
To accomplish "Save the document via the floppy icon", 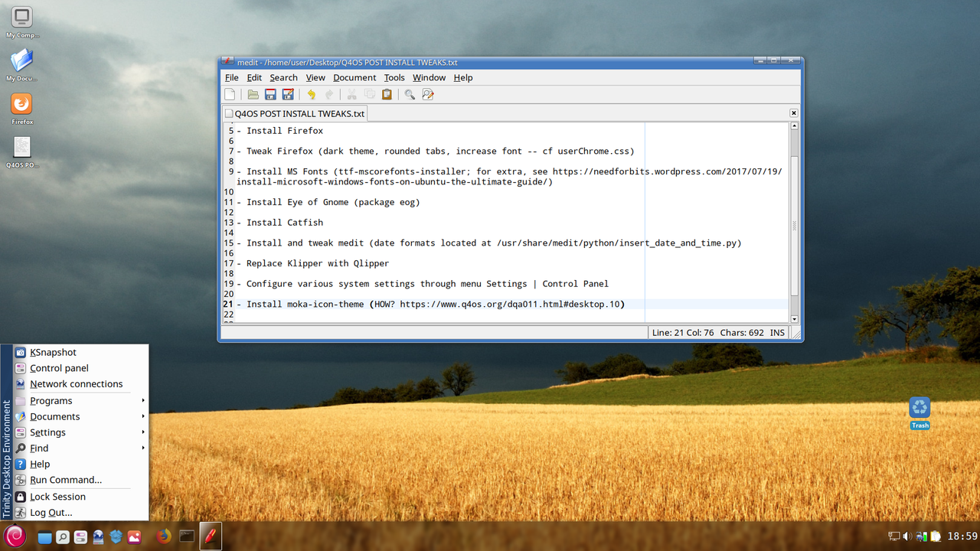I will pyautogui.click(x=270, y=94).
